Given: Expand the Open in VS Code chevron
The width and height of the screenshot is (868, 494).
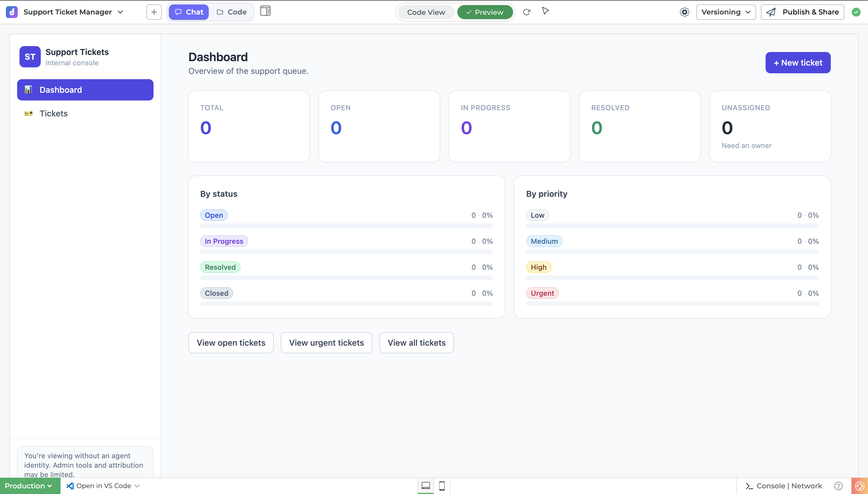Looking at the screenshot, I should point(137,486).
